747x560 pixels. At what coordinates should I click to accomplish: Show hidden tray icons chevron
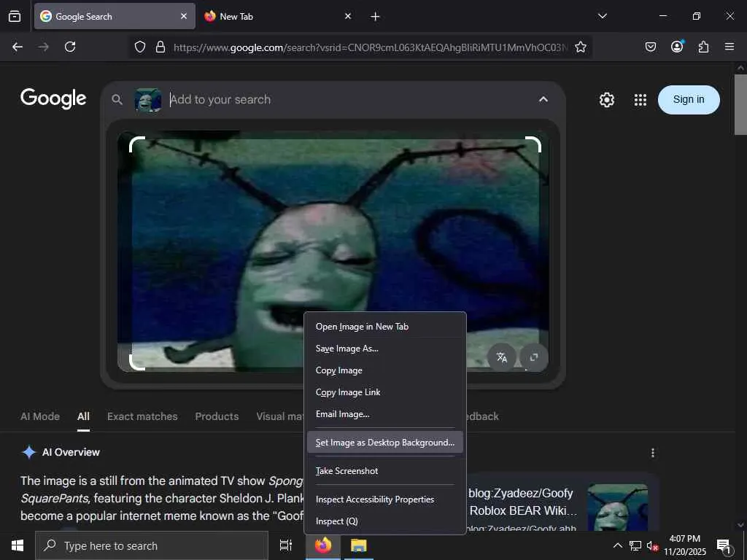(617, 545)
